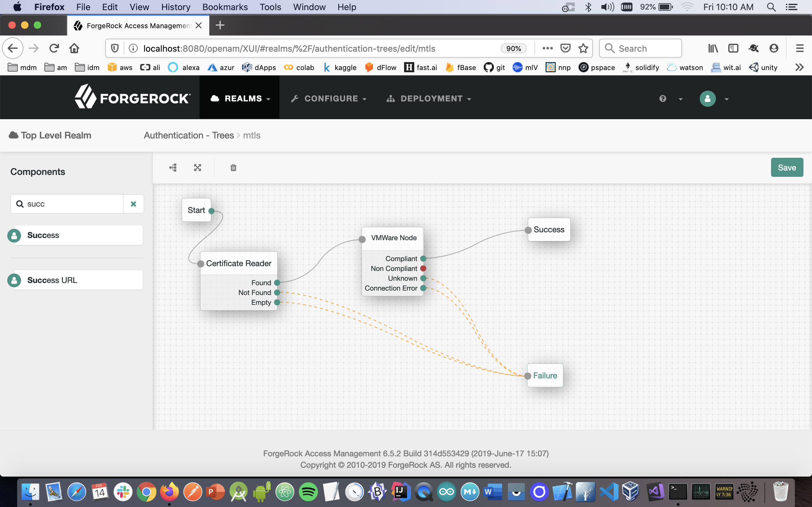Click the Firefox bookmark star icon
The width and height of the screenshot is (812, 507).
point(583,48)
